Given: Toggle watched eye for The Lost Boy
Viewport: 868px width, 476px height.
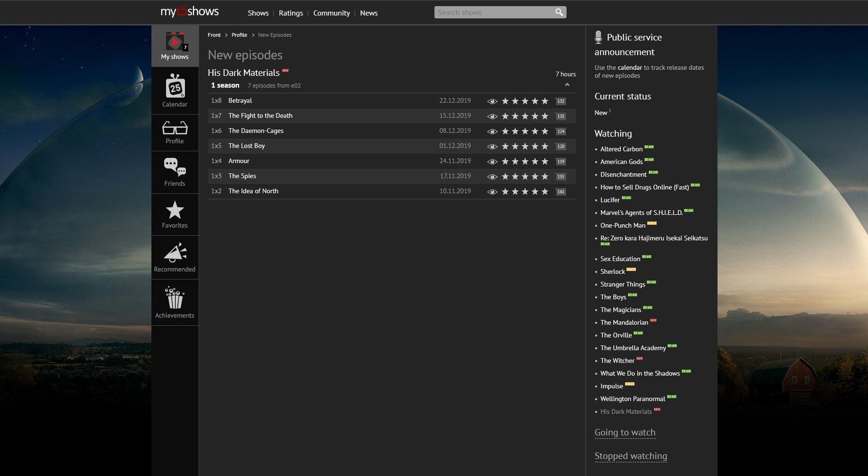Looking at the screenshot, I should pos(492,147).
